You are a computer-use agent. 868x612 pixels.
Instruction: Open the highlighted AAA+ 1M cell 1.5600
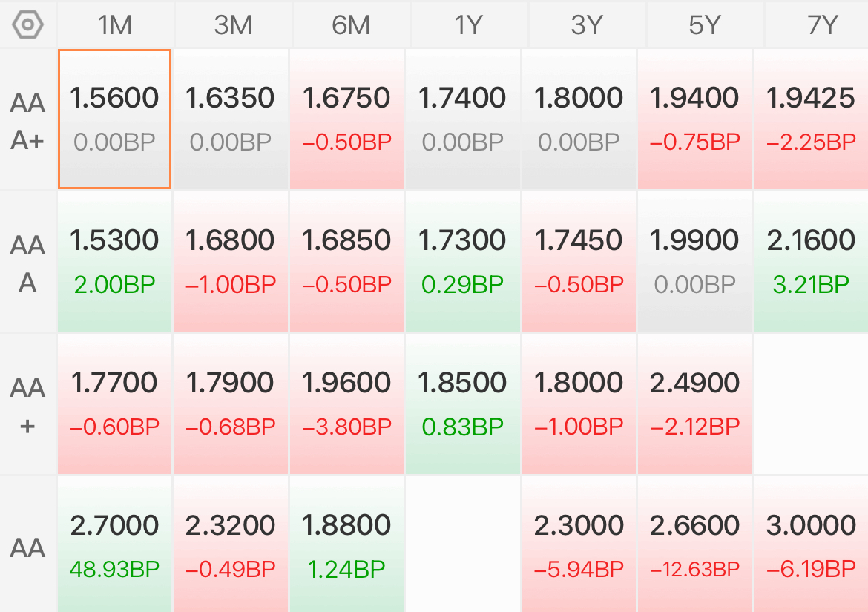pos(114,119)
